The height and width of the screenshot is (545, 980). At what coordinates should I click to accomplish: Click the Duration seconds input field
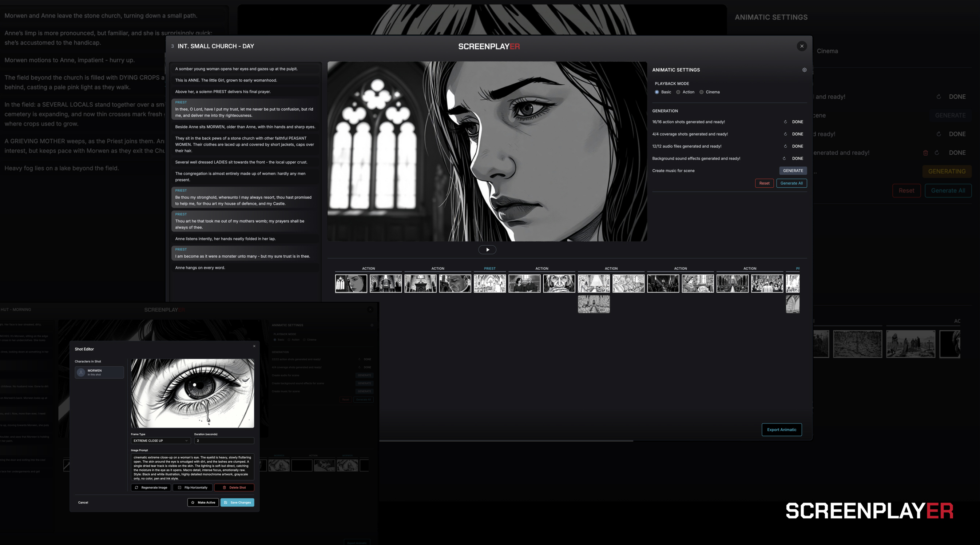click(224, 441)
